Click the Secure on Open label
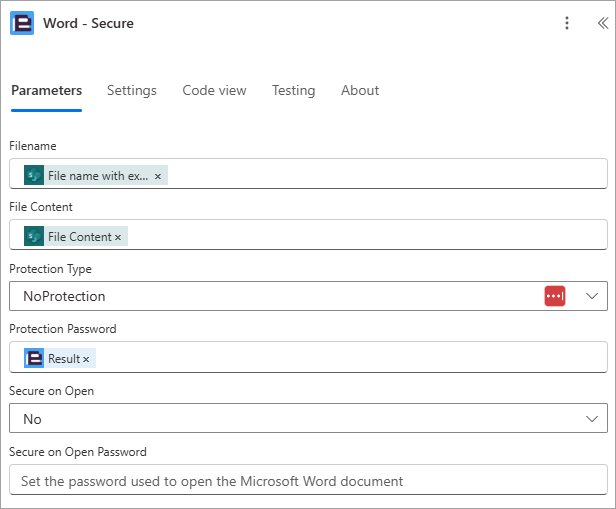This screenshot has width=616, height=509. pos(51,391)
